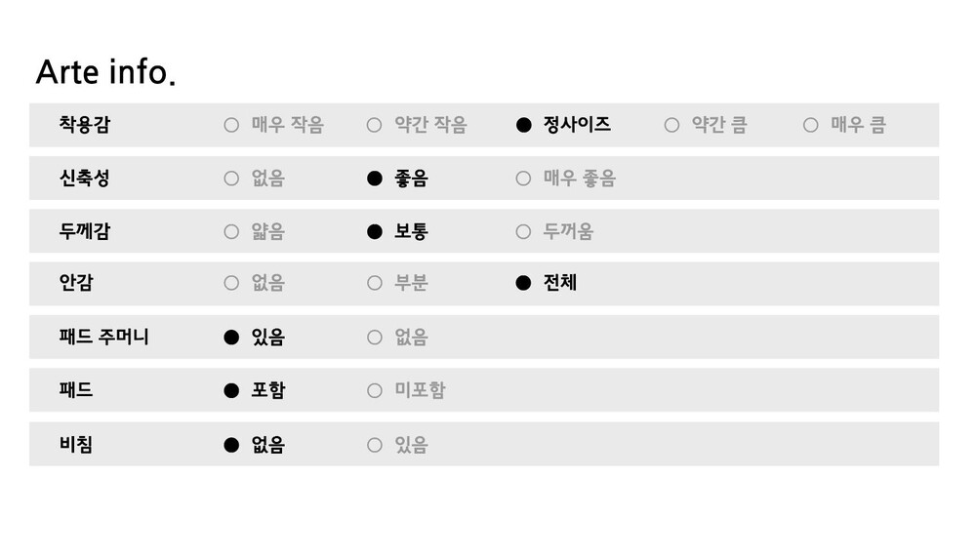Screen dimensions: 976x560
Task: Pick 약간 큼 fit option
Action: [671, 125]
